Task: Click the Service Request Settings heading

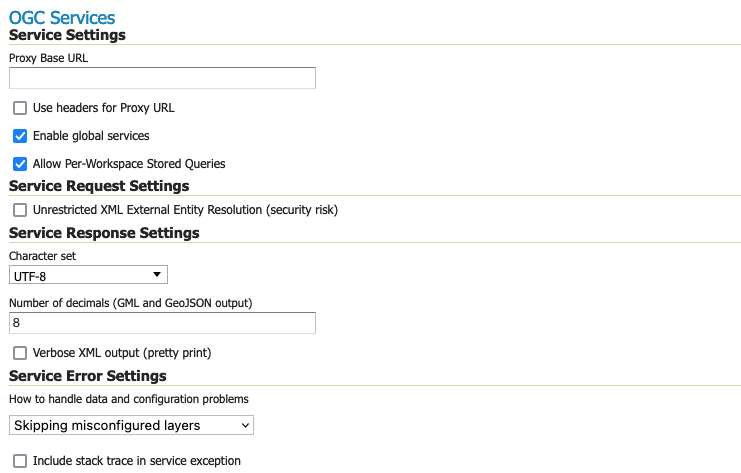Action: (99, 186)
